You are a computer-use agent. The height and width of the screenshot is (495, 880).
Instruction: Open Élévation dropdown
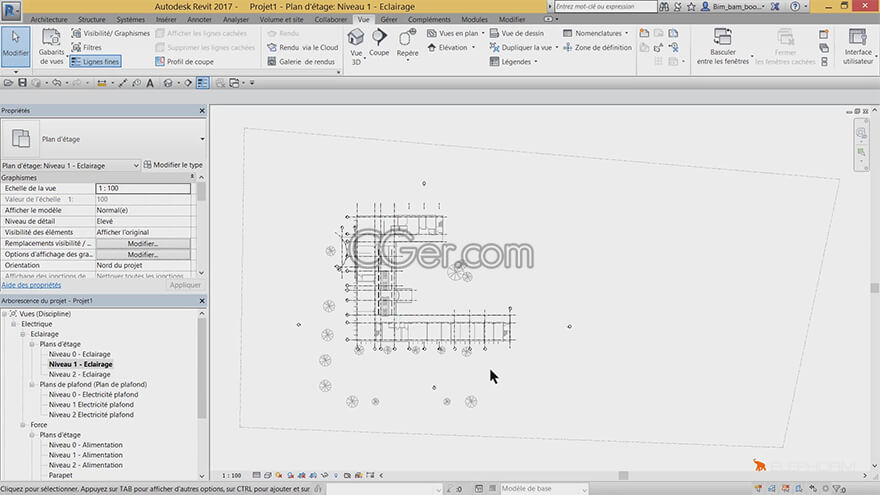click(x=452, y=48)
